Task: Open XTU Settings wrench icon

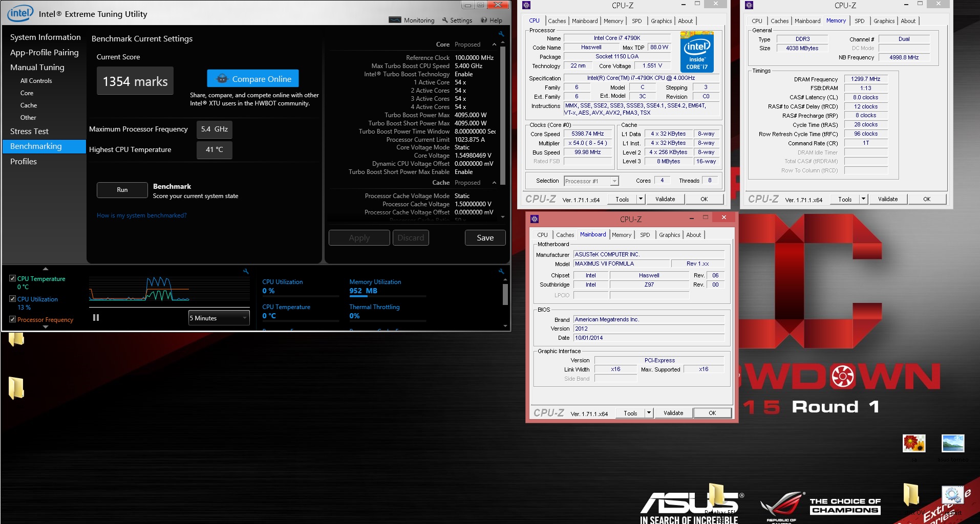Action: pos(445,20)
